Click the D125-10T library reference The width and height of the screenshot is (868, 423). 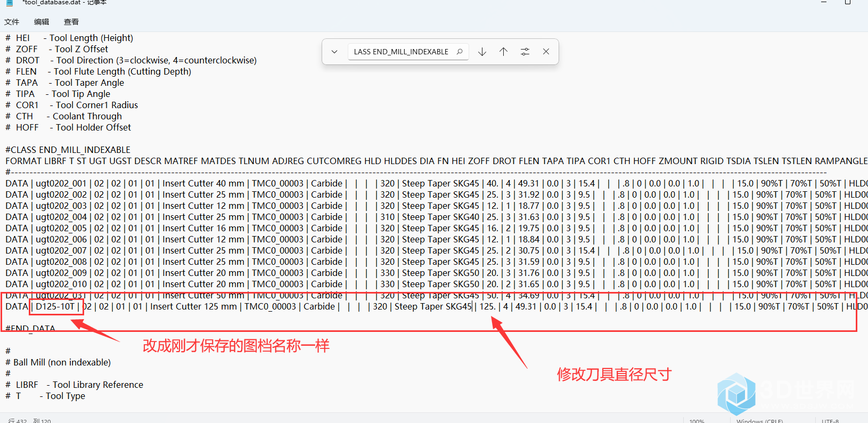(55, 306)
